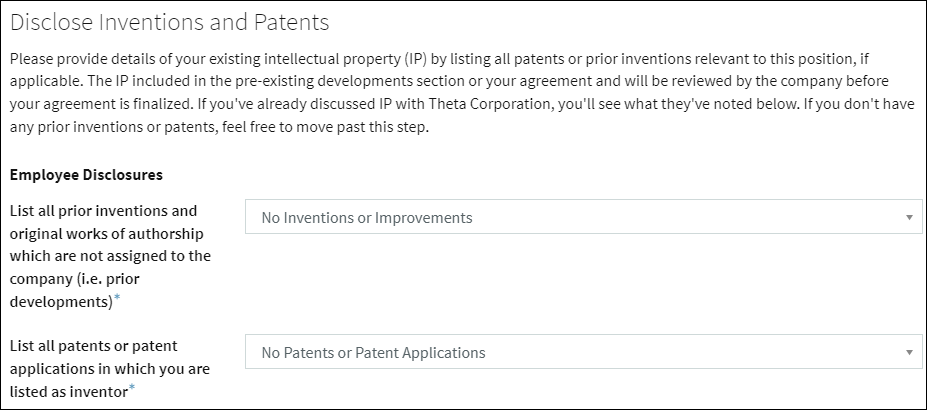Click the 'Disclose Inventions and Patents' heading

click(169, 21)
